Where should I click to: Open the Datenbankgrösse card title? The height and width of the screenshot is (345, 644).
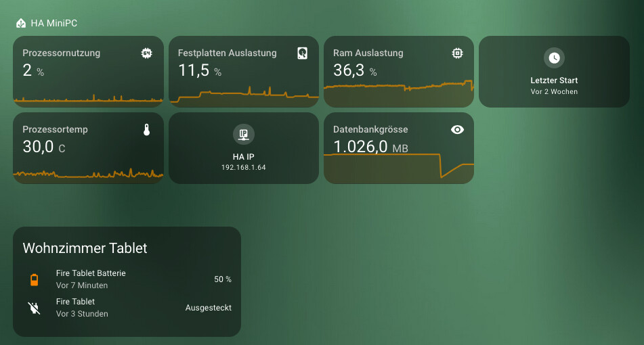(370, 129)
